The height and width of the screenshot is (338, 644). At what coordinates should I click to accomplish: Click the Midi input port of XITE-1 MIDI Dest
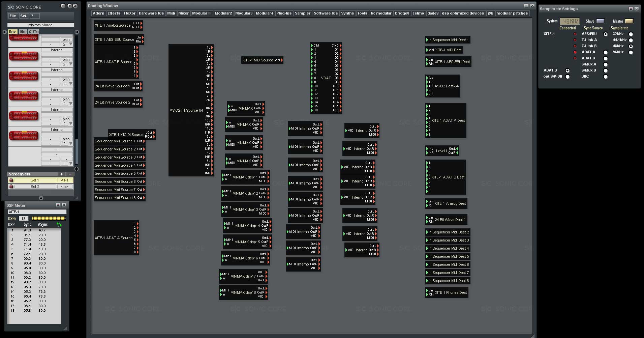(427, 50)
